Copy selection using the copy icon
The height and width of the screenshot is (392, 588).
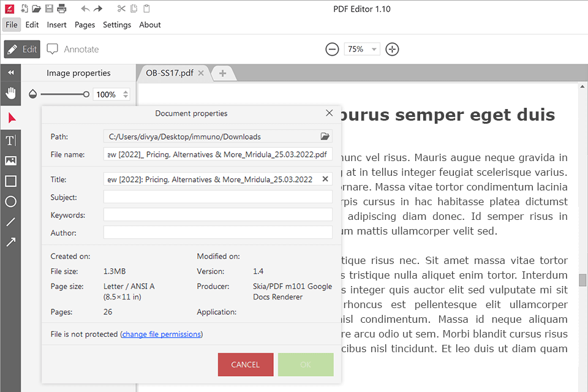click(x=134, y=8)
